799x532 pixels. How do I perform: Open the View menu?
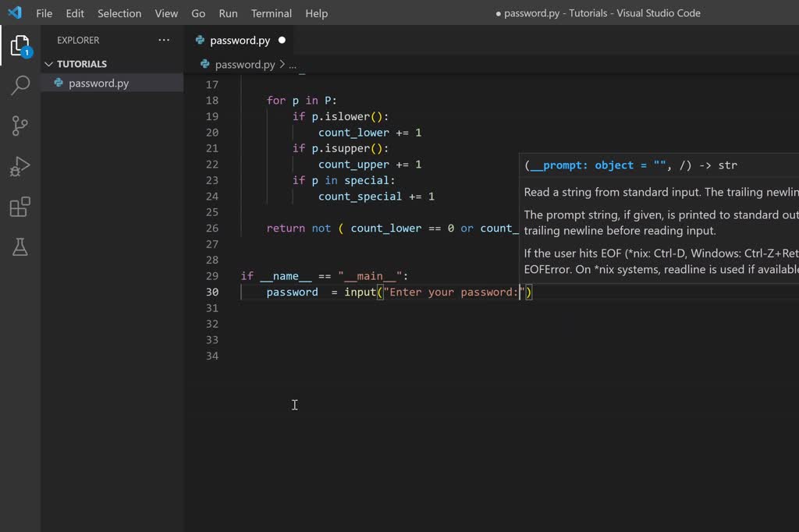coord(166,13)
